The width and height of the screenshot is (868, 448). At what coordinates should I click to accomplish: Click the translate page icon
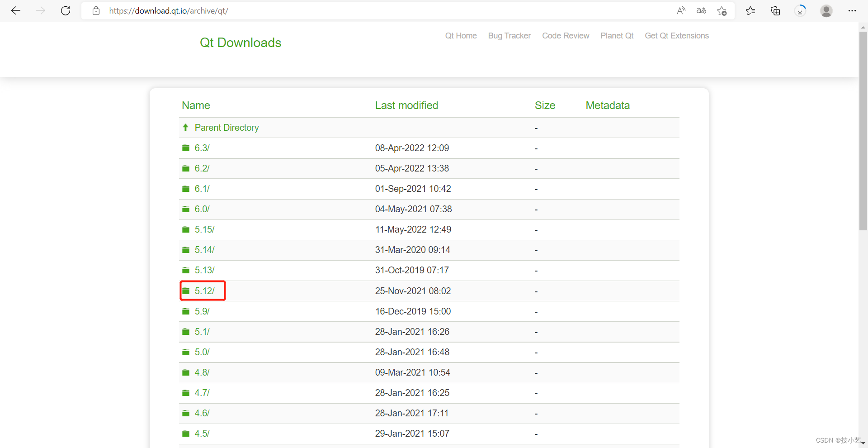pyautogui.click(x=701, y=11)
